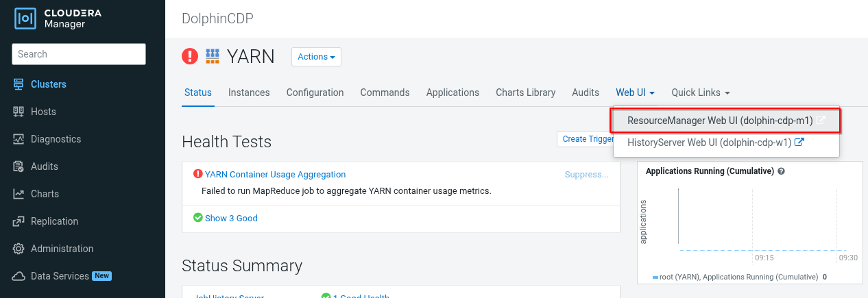Switch to the Configuration tab
This screenshot has width=868, height=298.
315,92
